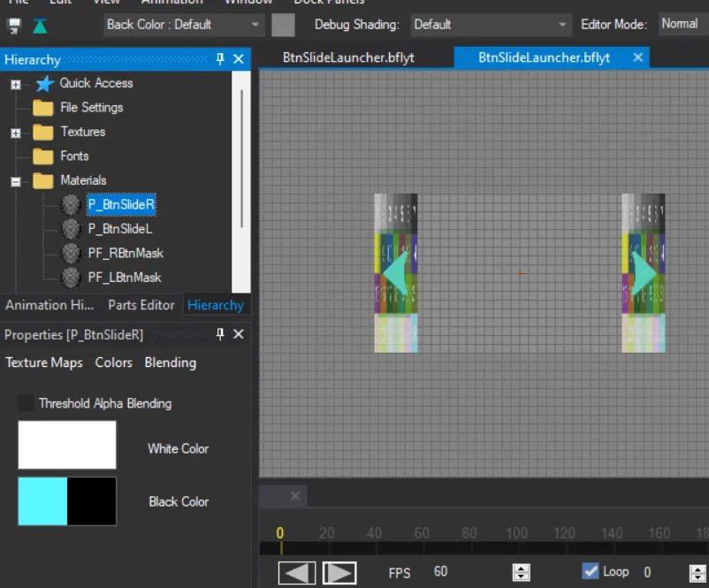Viewport: 709px width, 588px height.
Task: Click the PF_RBtnMask material sphere icon
Action: point(72,254)
